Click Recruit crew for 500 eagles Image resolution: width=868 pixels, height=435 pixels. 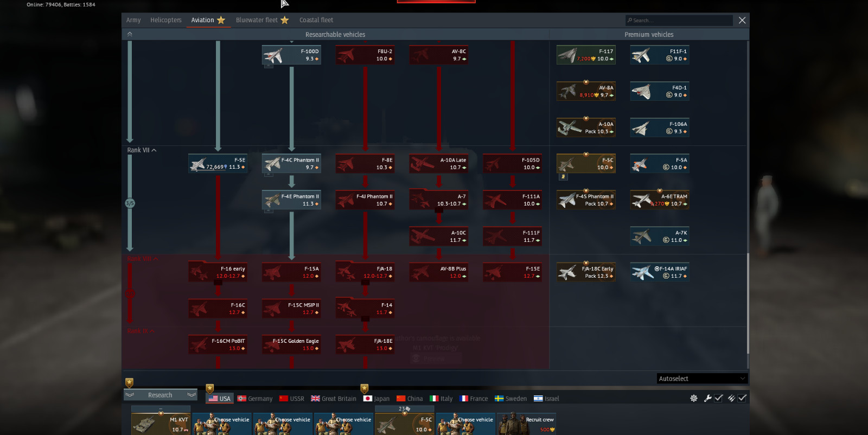click(x=527, y=424)
